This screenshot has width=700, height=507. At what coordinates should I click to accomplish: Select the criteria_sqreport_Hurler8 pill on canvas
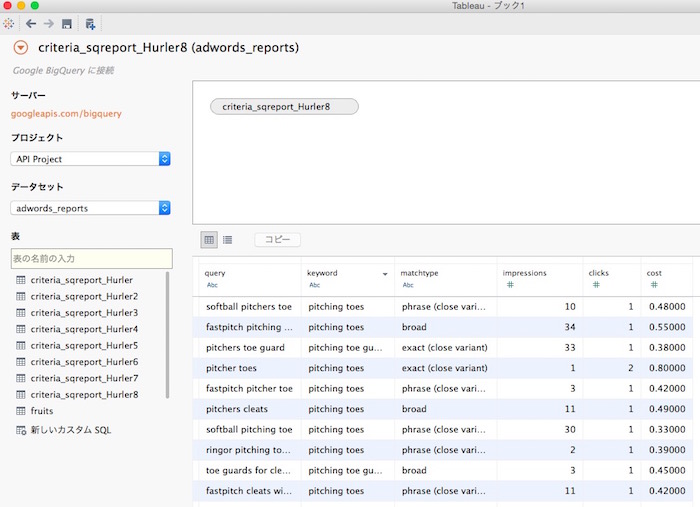click(284, 107)
